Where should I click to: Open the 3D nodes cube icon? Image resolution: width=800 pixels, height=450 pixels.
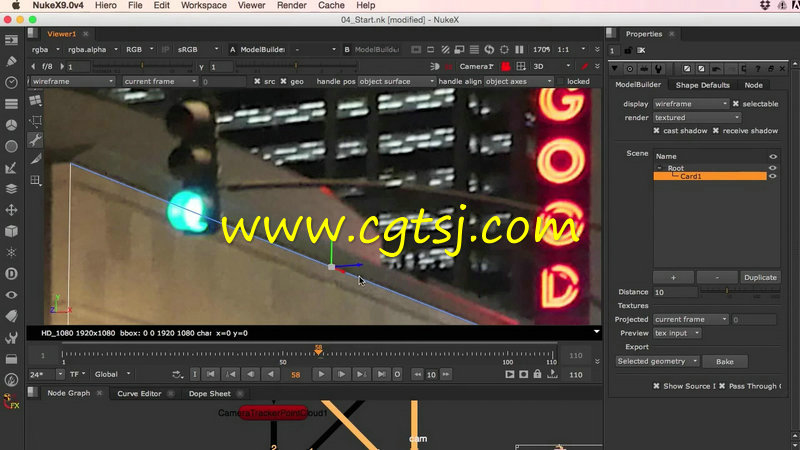point(11,231)
